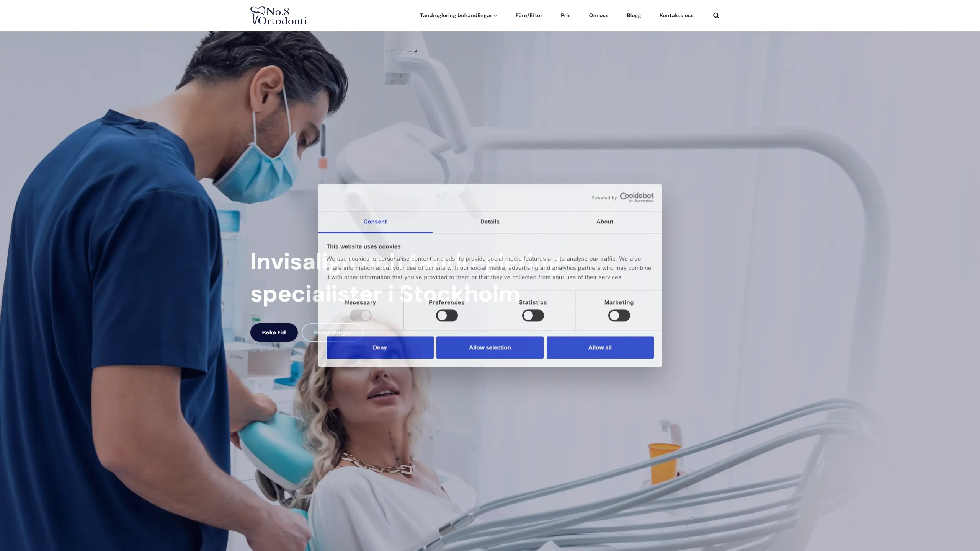Open the search magnifier icon

pos(716,15)
